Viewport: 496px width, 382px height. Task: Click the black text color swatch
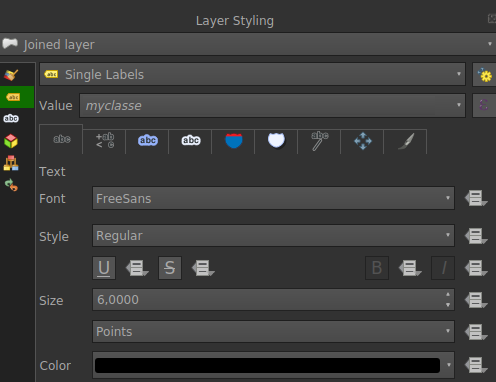pyautogui.click(x=267, y=365)
